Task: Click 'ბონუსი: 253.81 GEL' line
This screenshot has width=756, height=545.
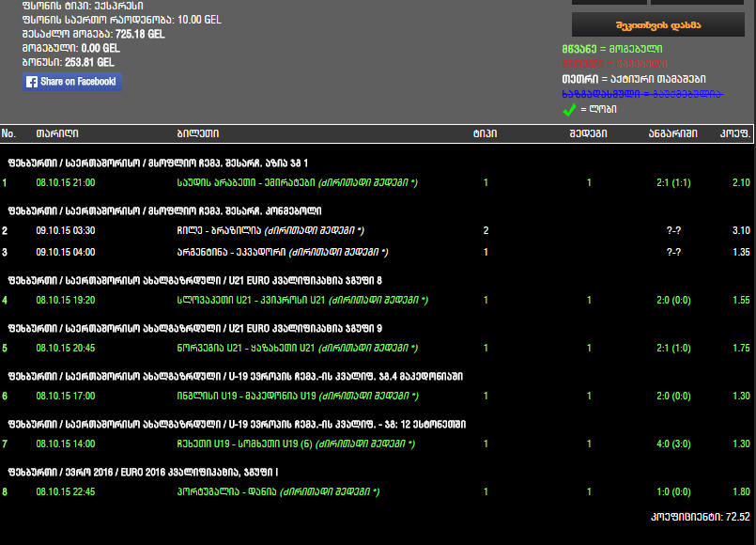Action: point(68,62)
